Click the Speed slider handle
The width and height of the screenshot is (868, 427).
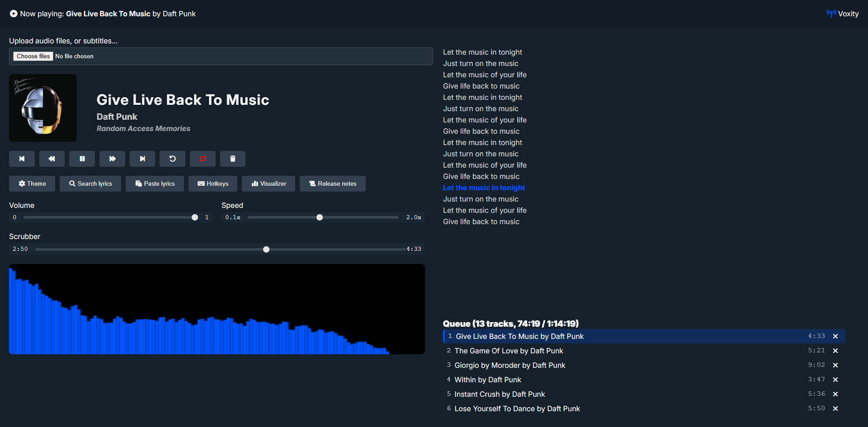[320, 217]
